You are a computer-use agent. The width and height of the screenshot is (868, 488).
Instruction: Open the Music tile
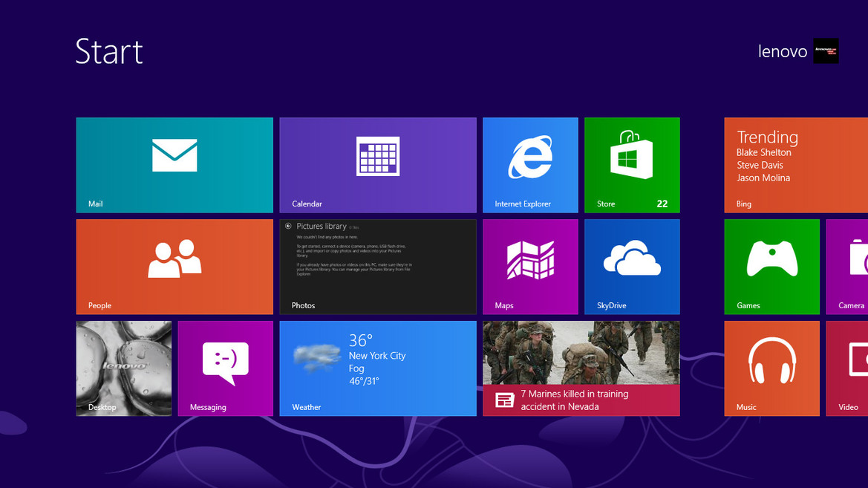[x=771, y=368]
